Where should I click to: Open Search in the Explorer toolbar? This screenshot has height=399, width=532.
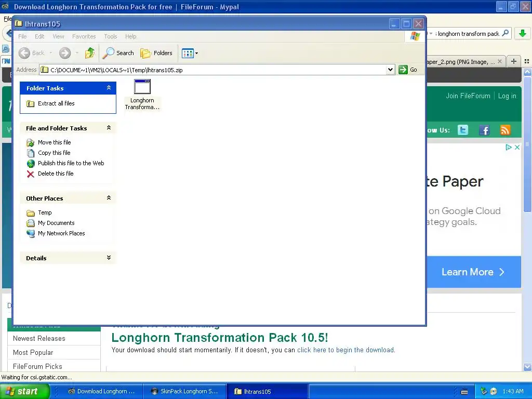click(x=118, y=53)
